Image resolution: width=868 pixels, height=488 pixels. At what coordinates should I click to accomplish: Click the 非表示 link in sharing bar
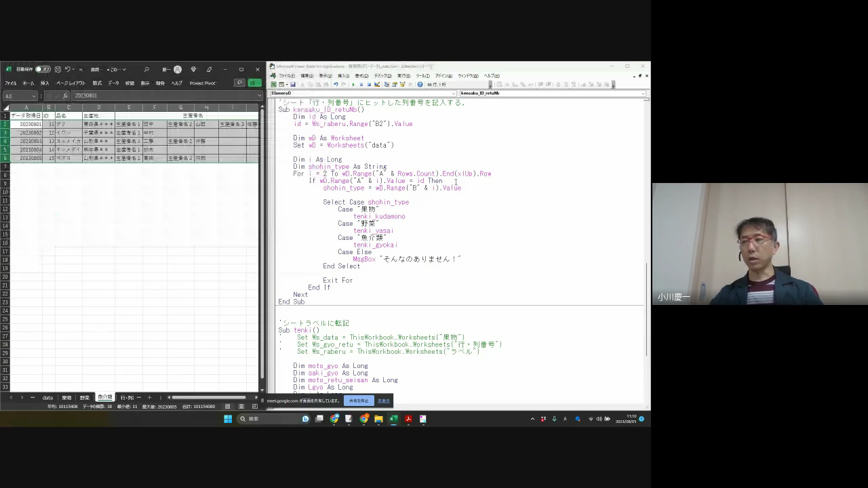pyautogui.click(x=384, y=401)
